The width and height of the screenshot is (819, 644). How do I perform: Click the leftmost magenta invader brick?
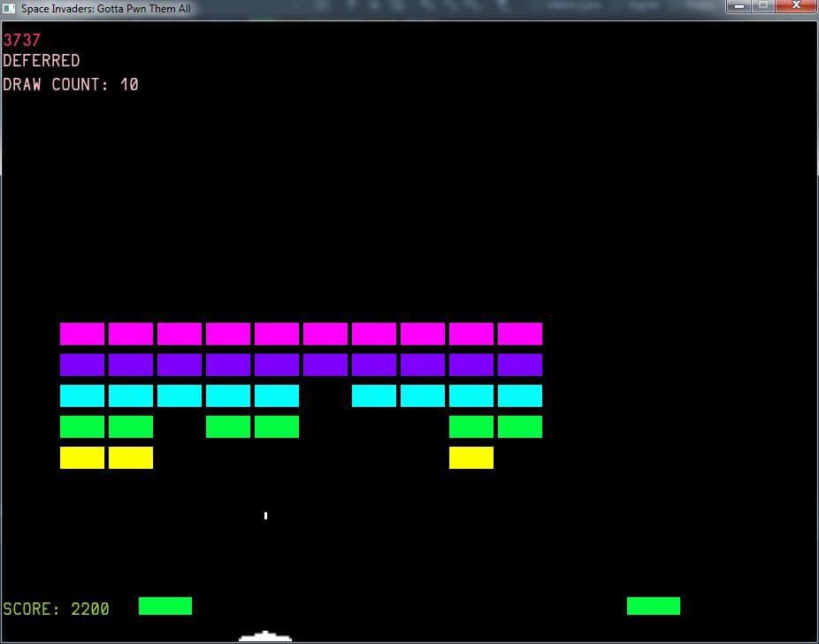pos(82,333)
